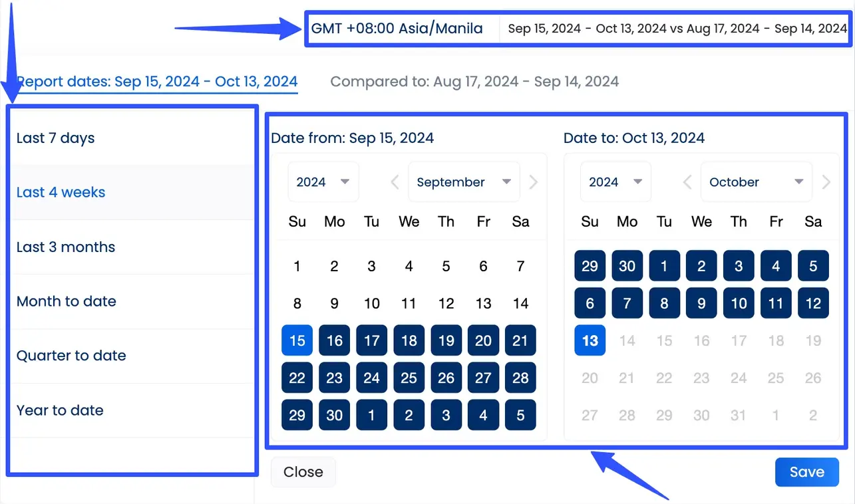Viewport: 855px width, 504px height.
Task: Select the Year to date preset
Action: 60,410
